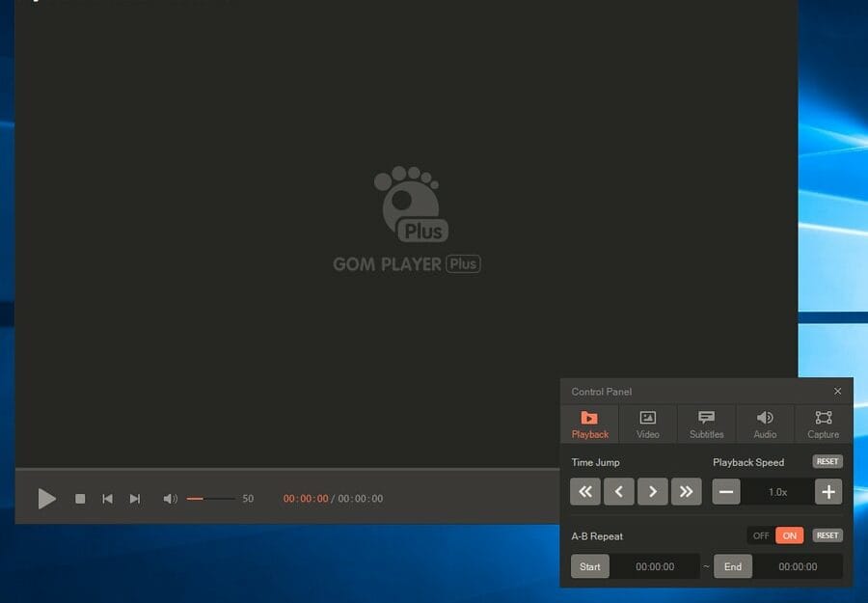Turn A-B Repeat ON
Viewport: 868px width, 603px height.
pos(789,535)
